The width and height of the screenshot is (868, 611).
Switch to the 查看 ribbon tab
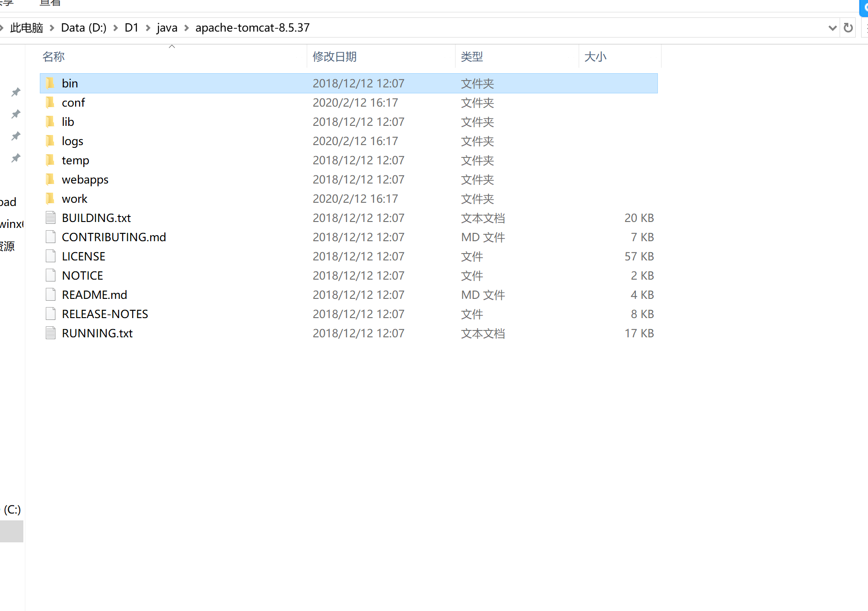point(49,3)
